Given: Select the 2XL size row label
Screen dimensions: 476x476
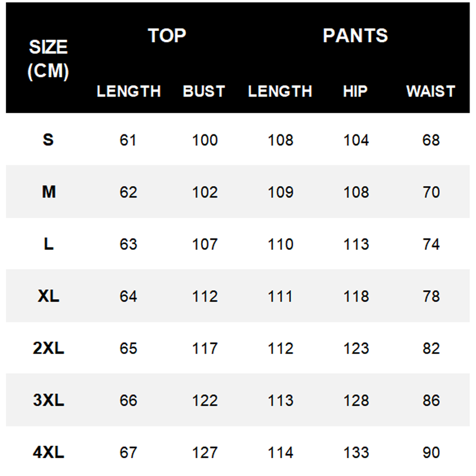Looking at the screenshot, I should coord(48,348).
